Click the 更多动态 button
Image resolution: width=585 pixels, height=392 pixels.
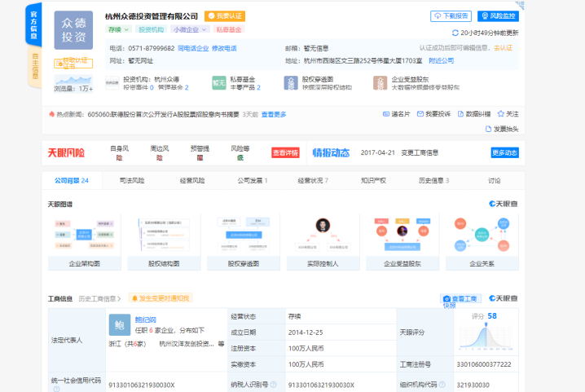[505, 152]
